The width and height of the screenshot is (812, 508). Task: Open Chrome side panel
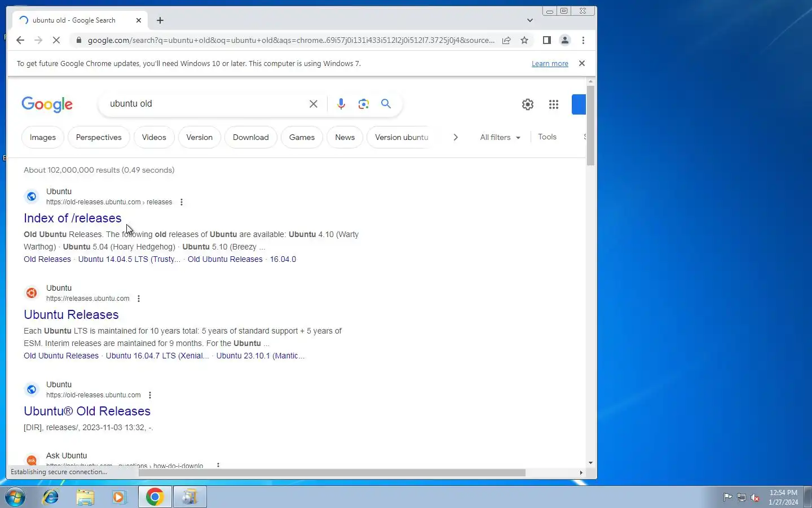tap(546, 40)
